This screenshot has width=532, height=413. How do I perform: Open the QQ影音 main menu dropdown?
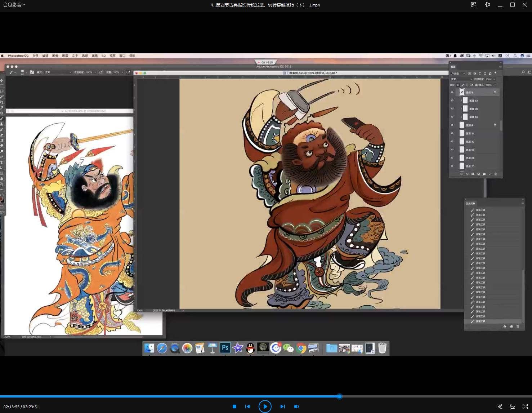point(14,5)
